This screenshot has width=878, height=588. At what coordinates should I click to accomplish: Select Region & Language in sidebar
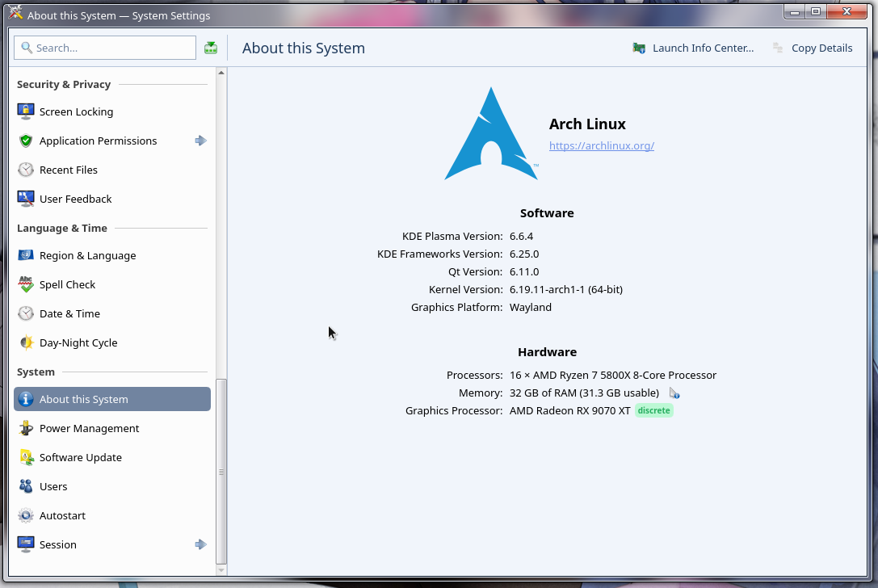(x=112, y=255)
